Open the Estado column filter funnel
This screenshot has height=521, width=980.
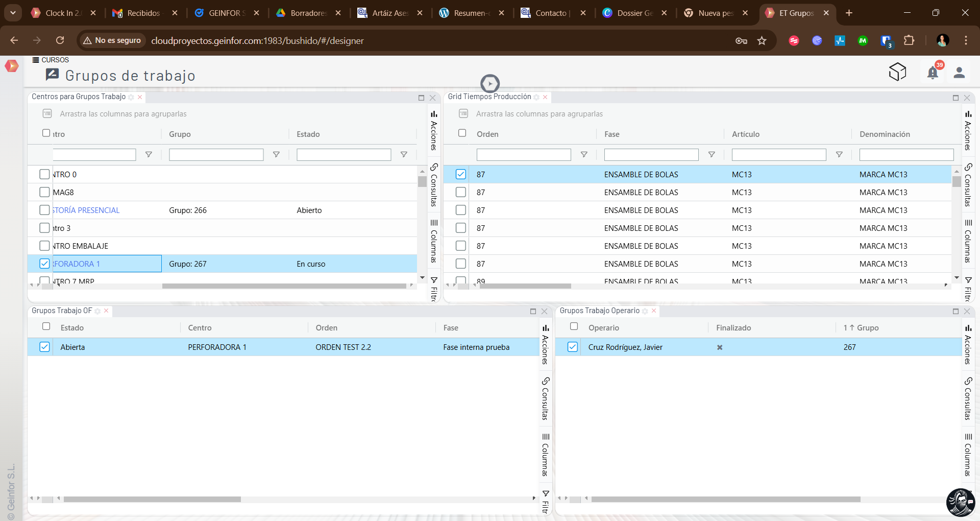tap(404, 154)
